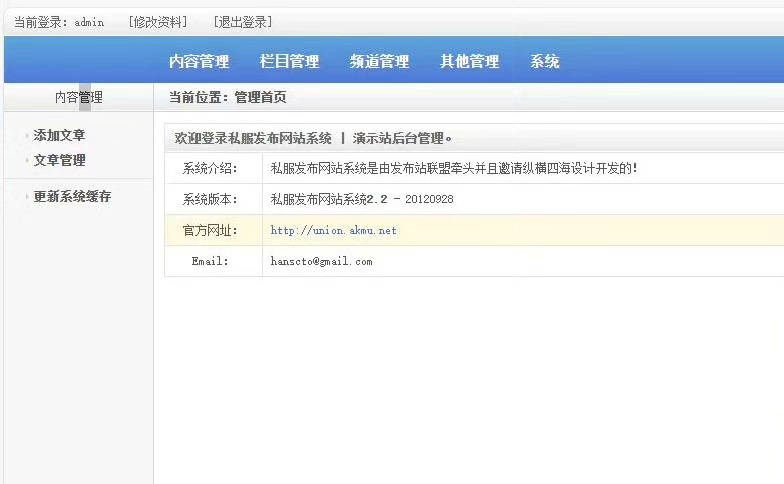Switch to 频道管理 in the navigation bar

click(379, 62)
